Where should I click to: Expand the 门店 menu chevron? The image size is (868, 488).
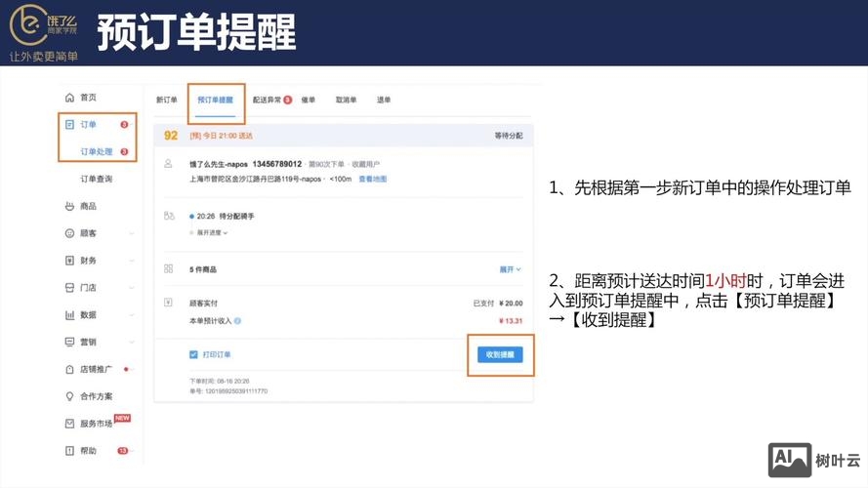(132, 287)
